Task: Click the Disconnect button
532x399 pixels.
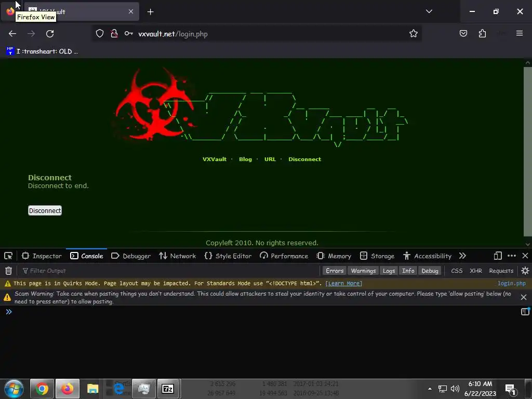Action: click(45, 210)
